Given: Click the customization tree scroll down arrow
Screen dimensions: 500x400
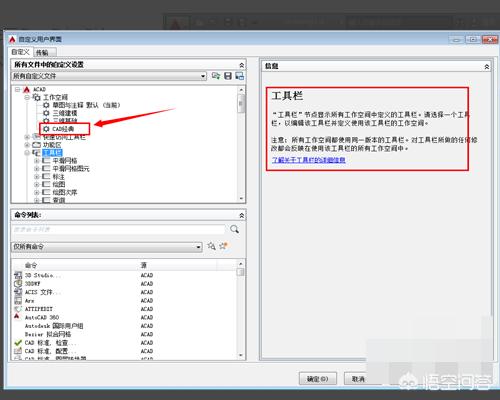Looking at the screenshot, I should pos(241,199).
